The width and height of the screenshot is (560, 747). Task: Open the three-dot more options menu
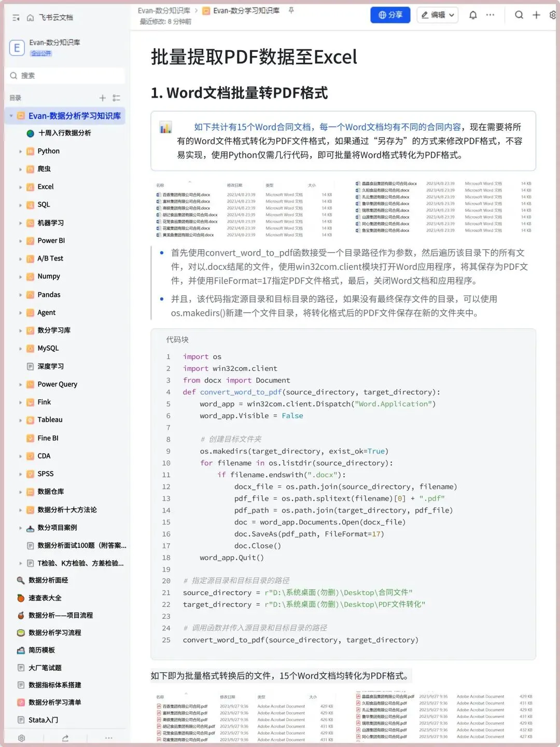[x=490, y=15]
